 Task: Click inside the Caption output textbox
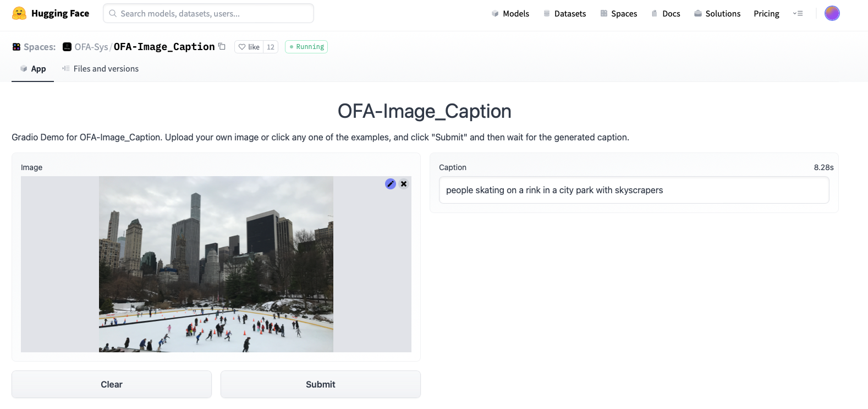[x=634, y=190]
